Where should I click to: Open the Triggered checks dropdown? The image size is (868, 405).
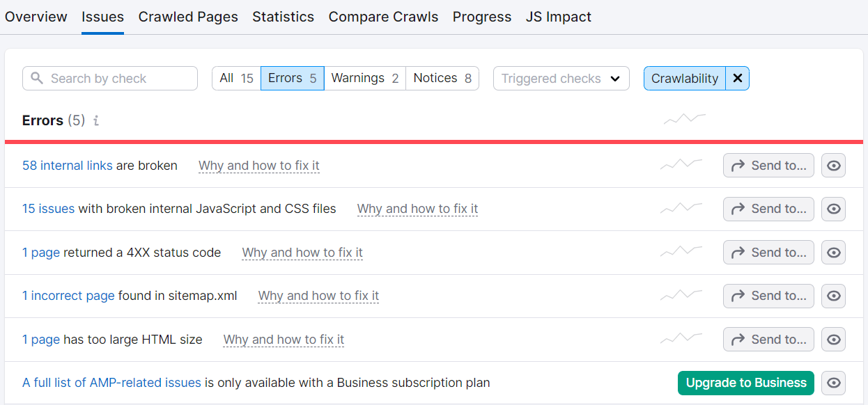pos(561,79)
